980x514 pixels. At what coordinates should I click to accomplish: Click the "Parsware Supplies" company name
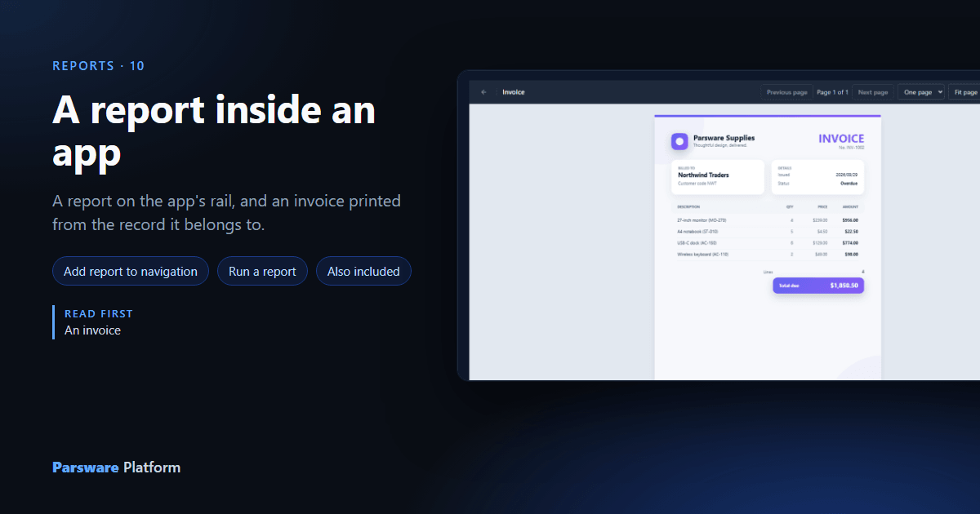click(724, 138)
